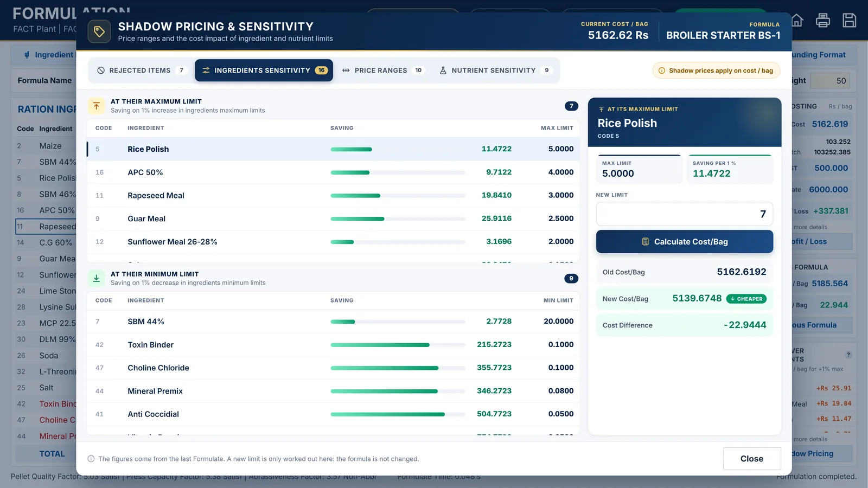
Task: Click the info icon in shadow prices note
Action: (x=662, y=70)
